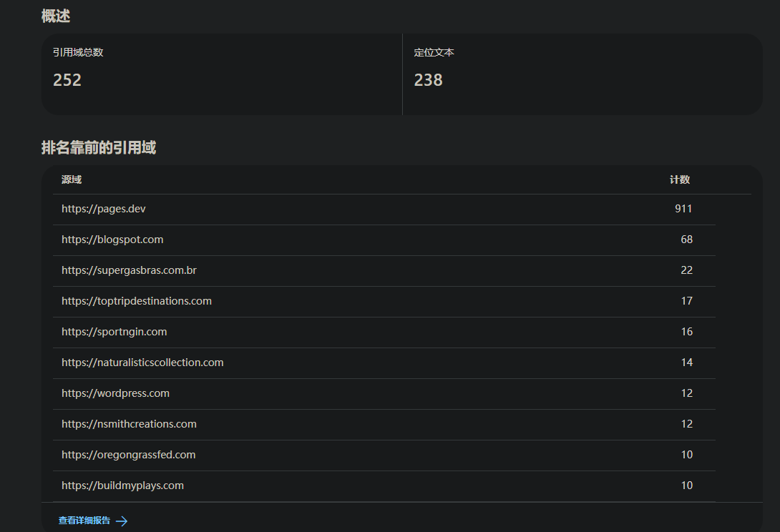Sort by the 源域 column header

pyautogui.click(x=72, y=180)
